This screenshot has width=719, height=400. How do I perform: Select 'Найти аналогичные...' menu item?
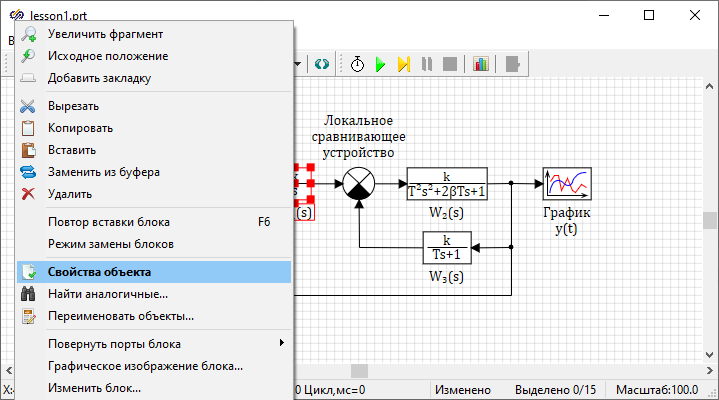154,294
